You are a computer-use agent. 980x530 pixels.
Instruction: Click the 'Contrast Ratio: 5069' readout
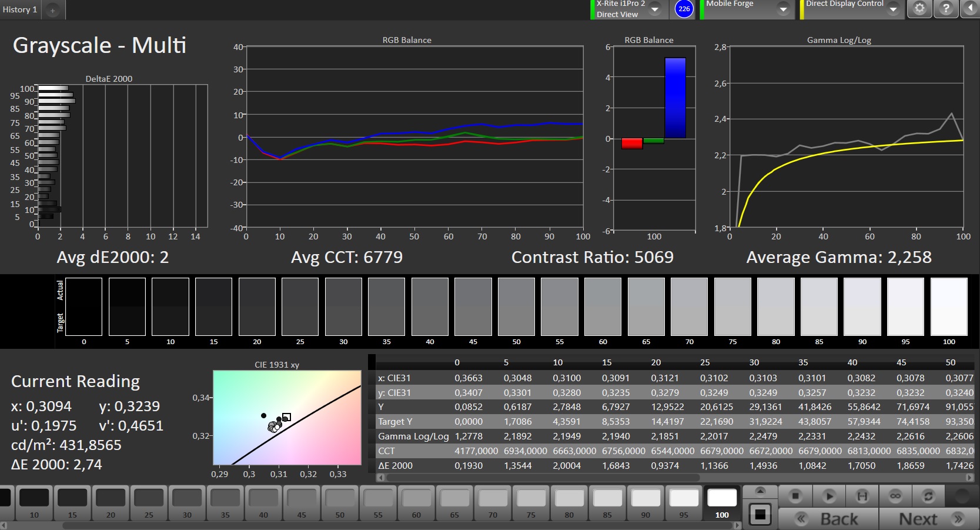tap(593, 257)
